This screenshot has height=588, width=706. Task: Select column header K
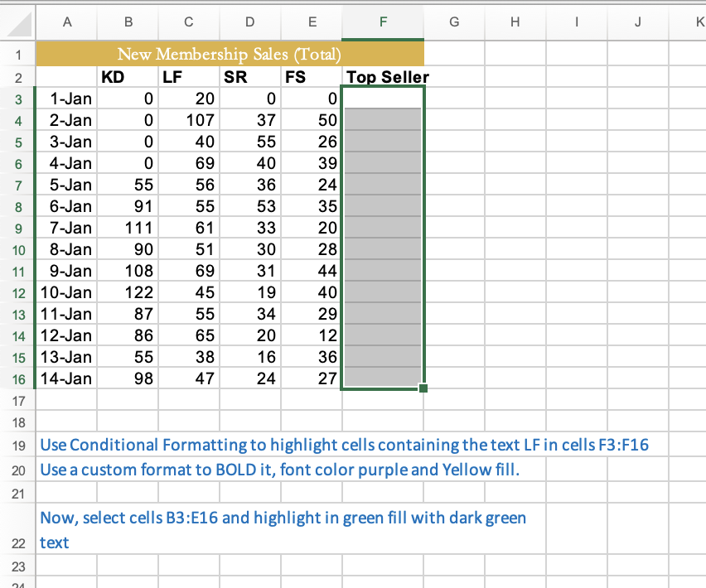(699, 23)
